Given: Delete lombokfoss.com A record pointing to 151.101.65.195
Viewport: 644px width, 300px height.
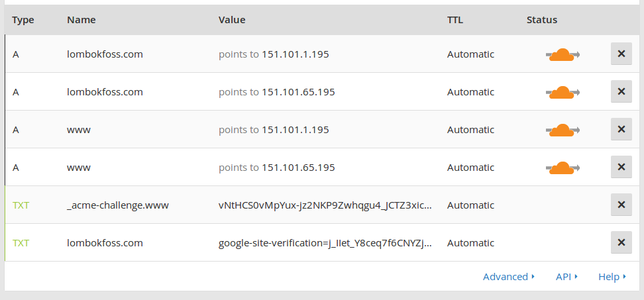Looking at the screenshot, I should pos(621,91).
